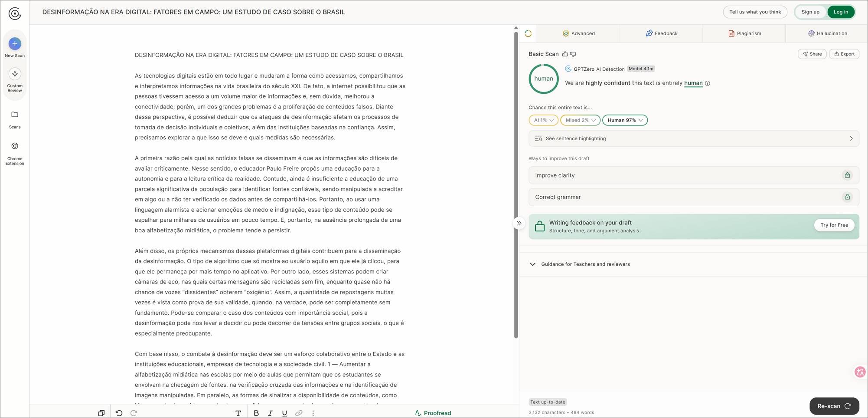
Task: Click the underlined human link
Action: click(x=693, y=83)
